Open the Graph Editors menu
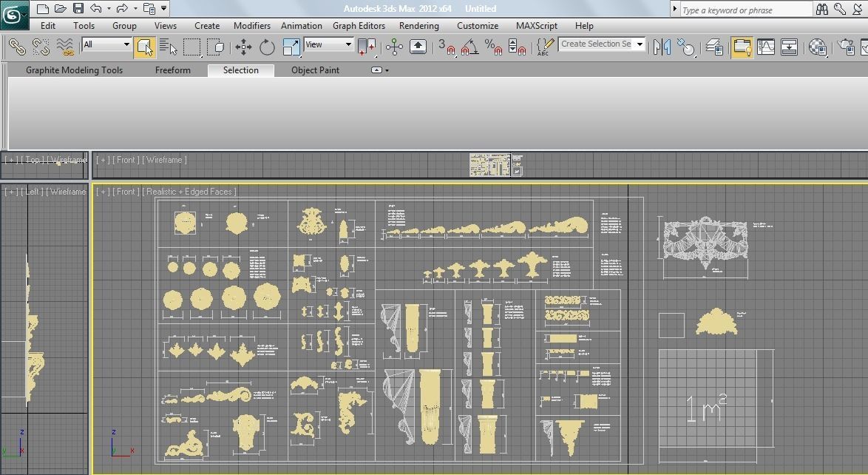Image resolution: width=868 pixels, height=475 pixels. click(x=359, y=25)
